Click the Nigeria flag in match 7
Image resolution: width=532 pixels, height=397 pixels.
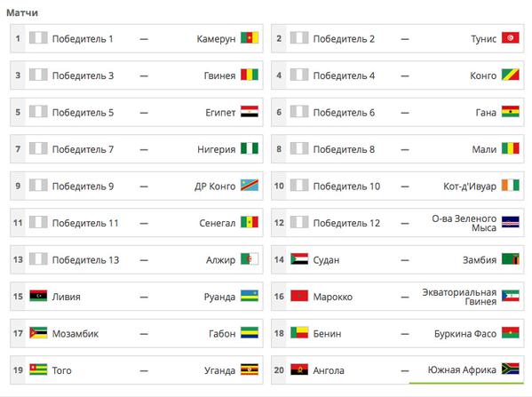point(250,148)
